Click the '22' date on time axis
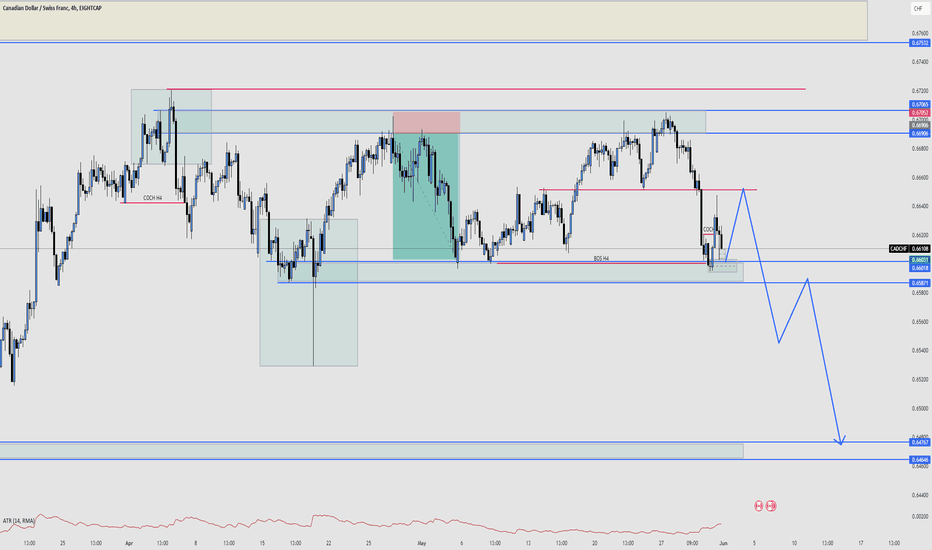This screenshot has width=932, height=550. click(x=329, y=543)
